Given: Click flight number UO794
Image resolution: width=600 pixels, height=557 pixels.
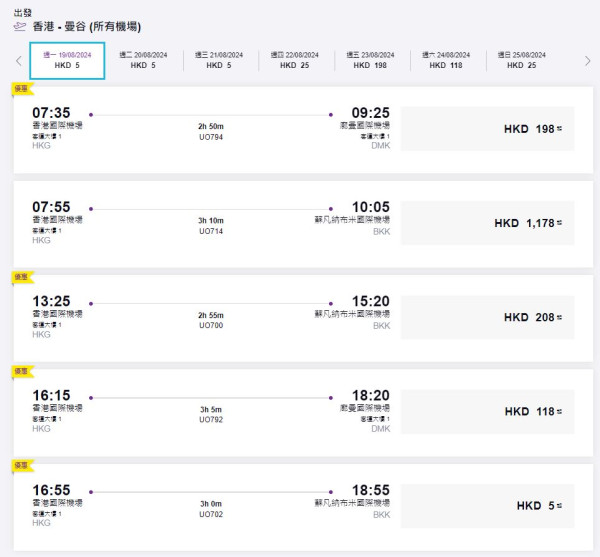Looking at the screenshot, I should click(211, 137).
